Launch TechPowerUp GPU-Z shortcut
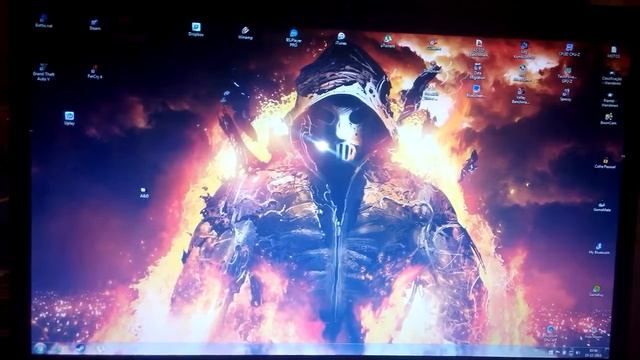The image size is (640, 360). click(x=567, y=75)
